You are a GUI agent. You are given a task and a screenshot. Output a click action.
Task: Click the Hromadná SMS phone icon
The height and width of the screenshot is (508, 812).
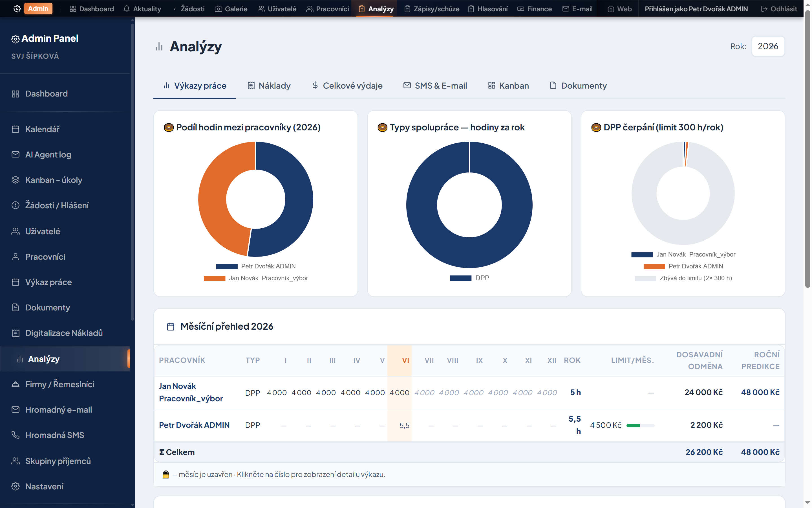[x=16, y=435]
